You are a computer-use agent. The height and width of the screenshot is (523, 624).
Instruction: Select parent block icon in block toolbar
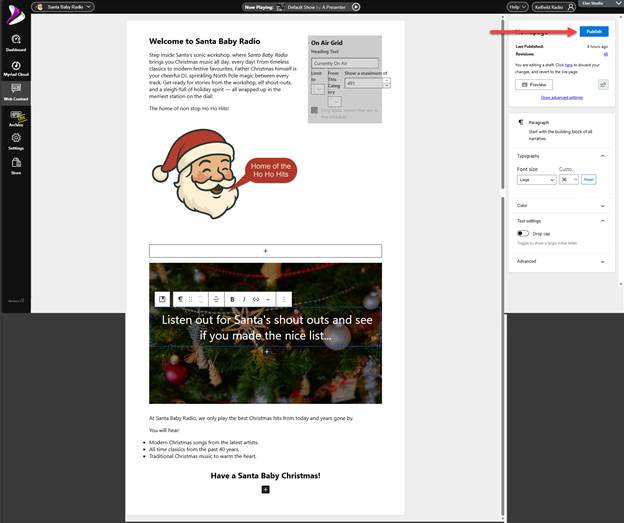[162, 299]
